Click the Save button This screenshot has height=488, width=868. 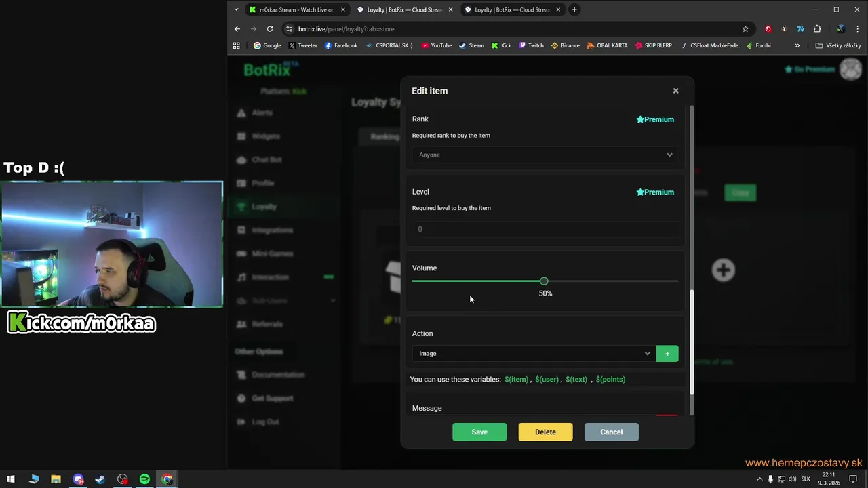(x=479, y=432)
